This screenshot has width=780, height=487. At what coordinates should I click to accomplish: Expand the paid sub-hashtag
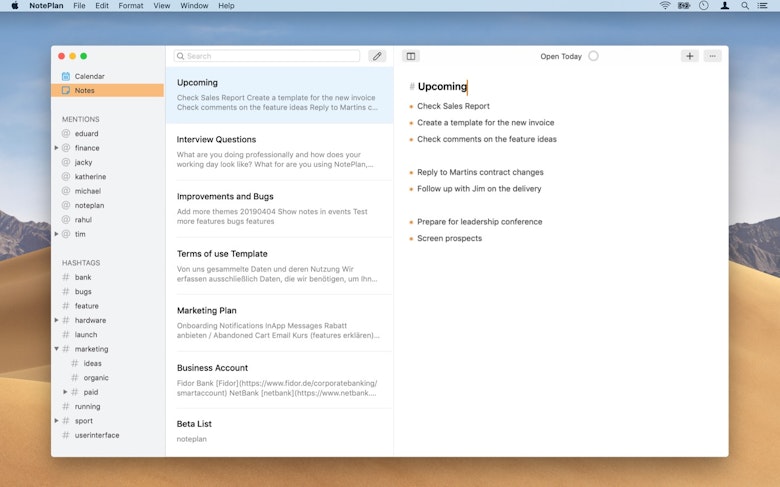(65, 392)
